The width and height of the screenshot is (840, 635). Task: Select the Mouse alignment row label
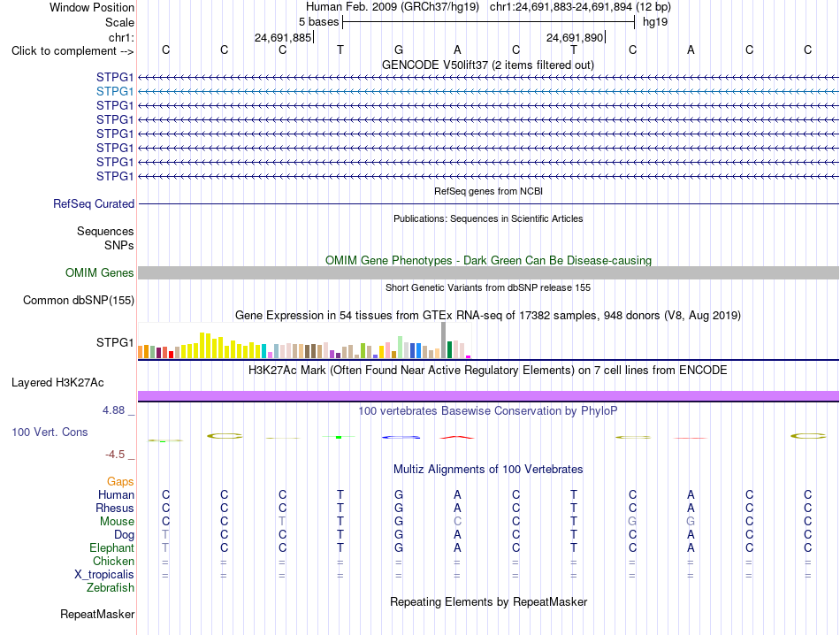[117, 522]
